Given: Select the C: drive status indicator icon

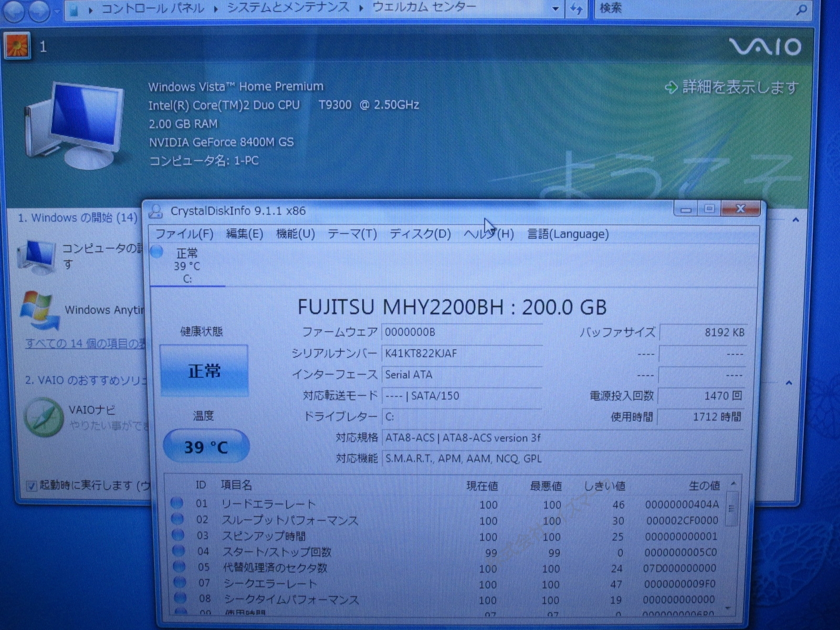Looking at the screenshot, I should coord(157,252).
